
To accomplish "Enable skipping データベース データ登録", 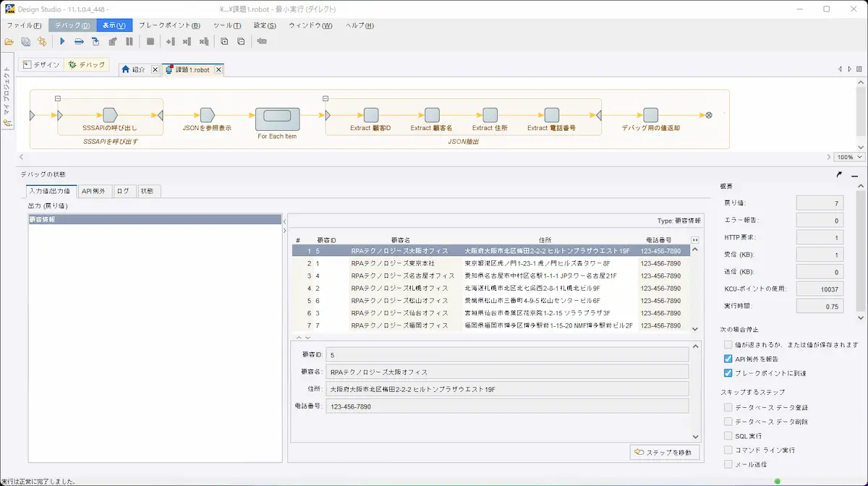I will [x=728, y=408].
